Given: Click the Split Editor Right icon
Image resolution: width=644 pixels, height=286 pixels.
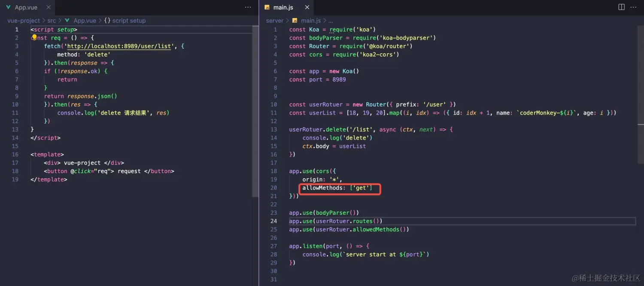Looking at the screenshot, I should click(621, 7).
